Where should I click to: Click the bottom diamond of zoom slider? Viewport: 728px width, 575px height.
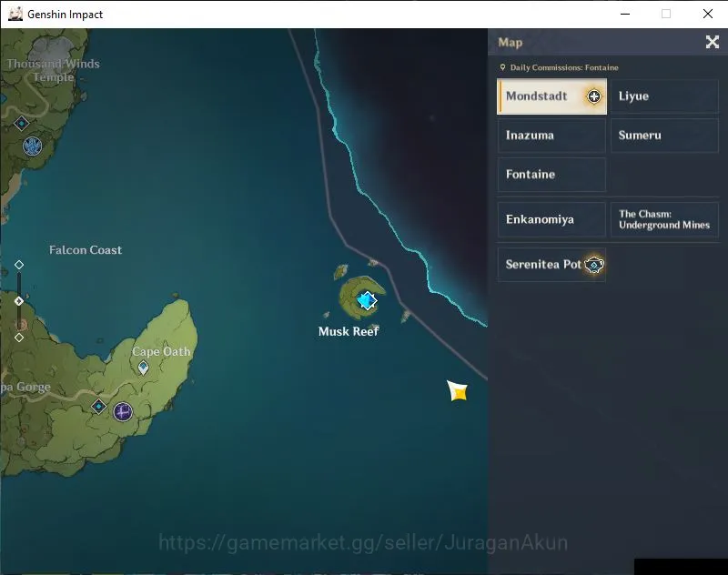[19, 338]
